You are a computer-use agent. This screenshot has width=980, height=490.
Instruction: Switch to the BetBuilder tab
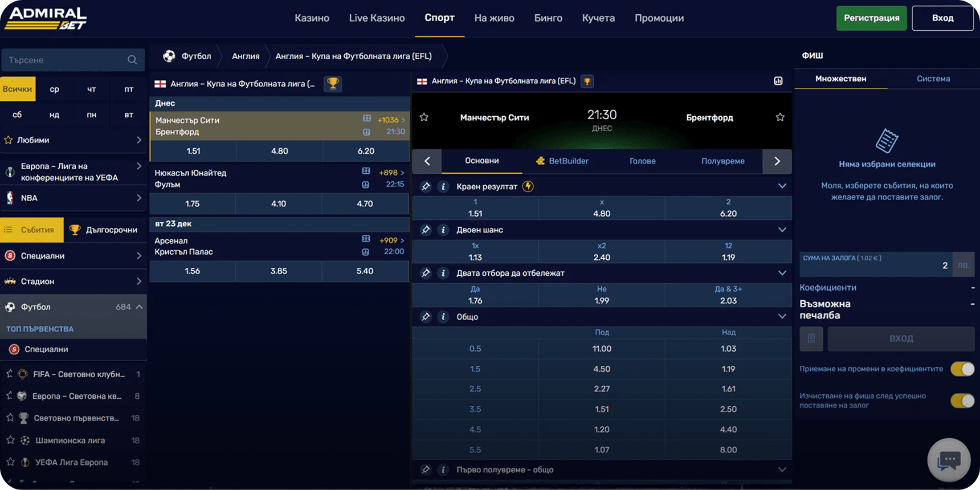(562, 161)
